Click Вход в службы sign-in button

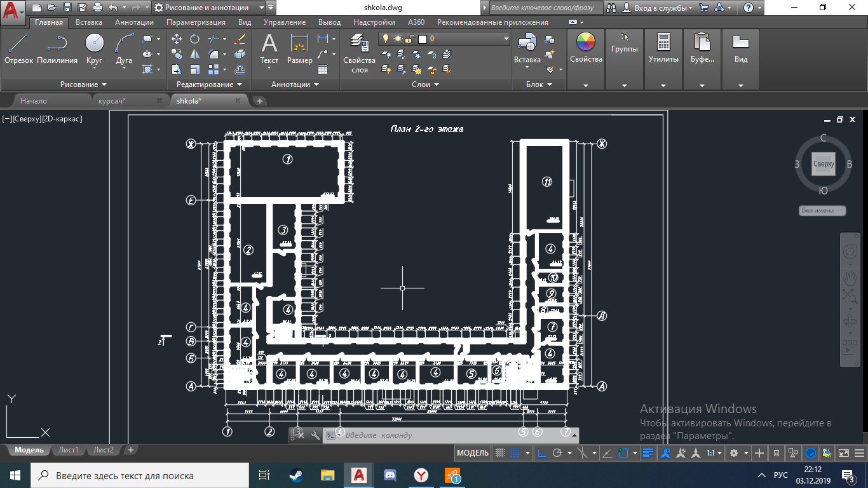pos(660,8)
